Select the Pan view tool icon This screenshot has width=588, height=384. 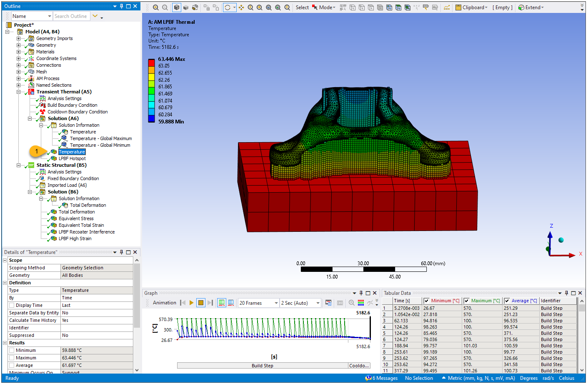coord(241,8)
